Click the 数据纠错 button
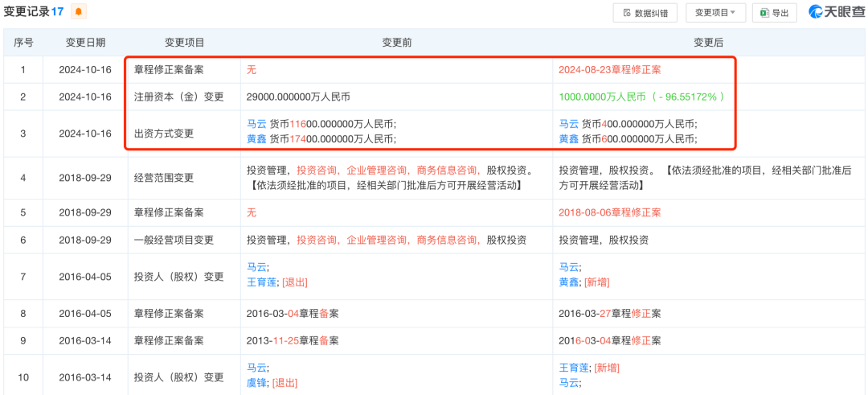This screenshot has height=395, width=868. point(645,13)
